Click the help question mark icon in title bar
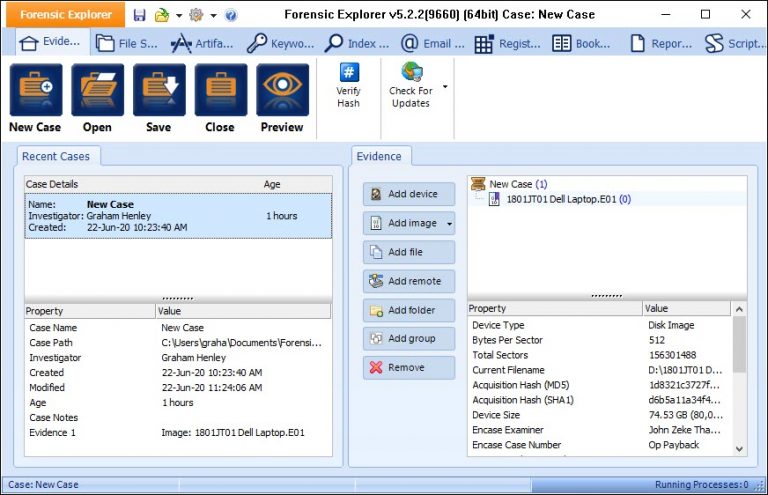 [x=231, y=15]
